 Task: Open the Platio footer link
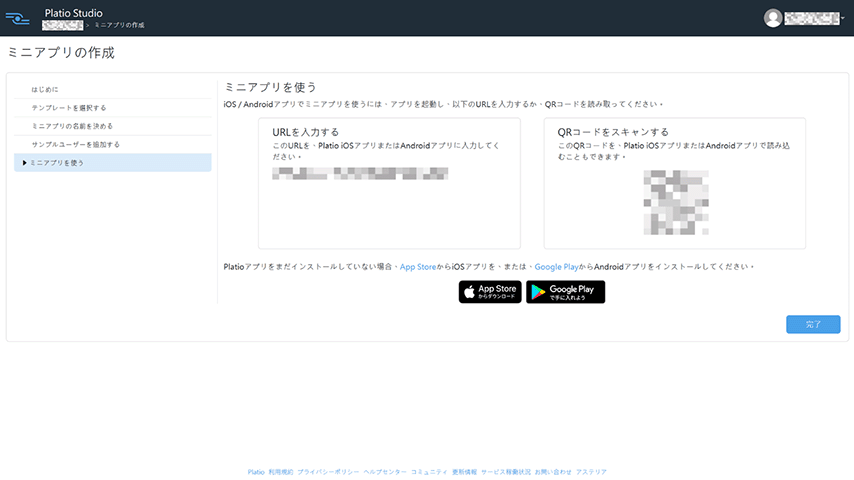pos(256,472)
